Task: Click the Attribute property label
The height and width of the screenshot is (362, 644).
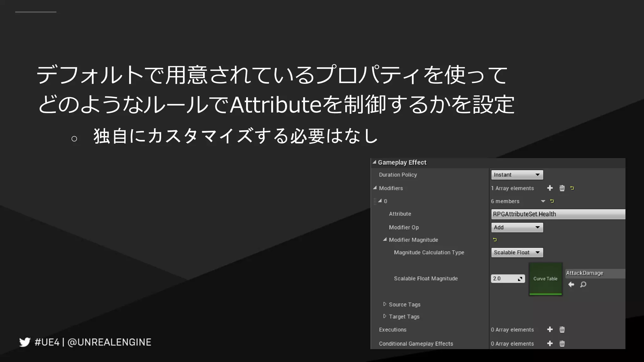Action: [x=400, y=214]
